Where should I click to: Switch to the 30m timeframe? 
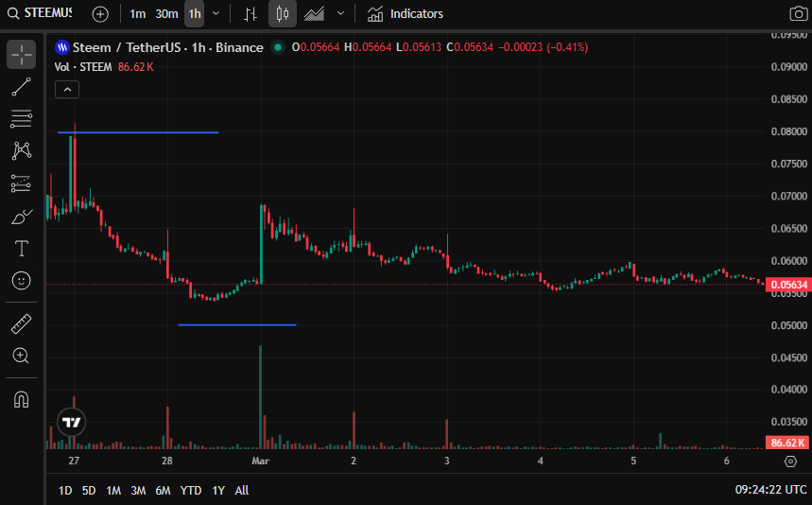point(166,14)
